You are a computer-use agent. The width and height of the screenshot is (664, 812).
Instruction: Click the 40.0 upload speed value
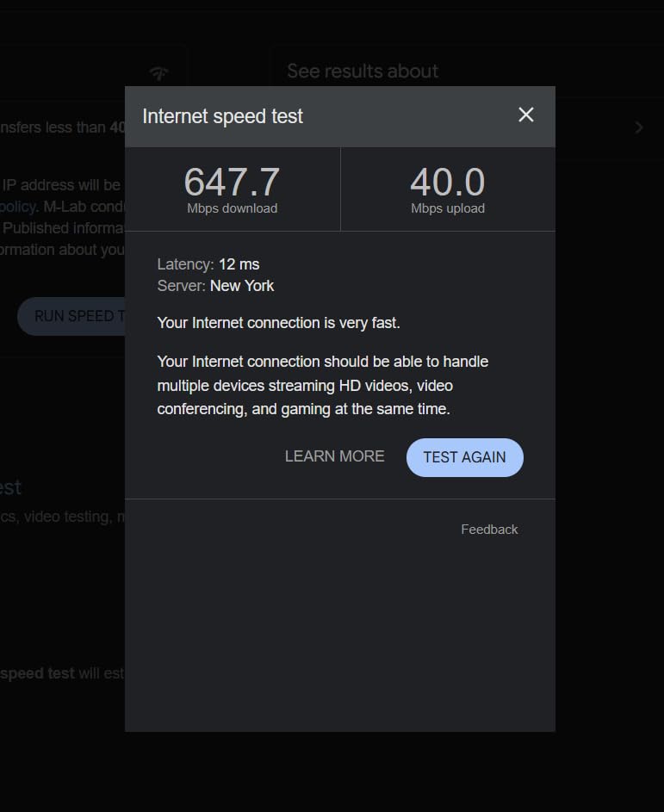click(x=447, y=182)
